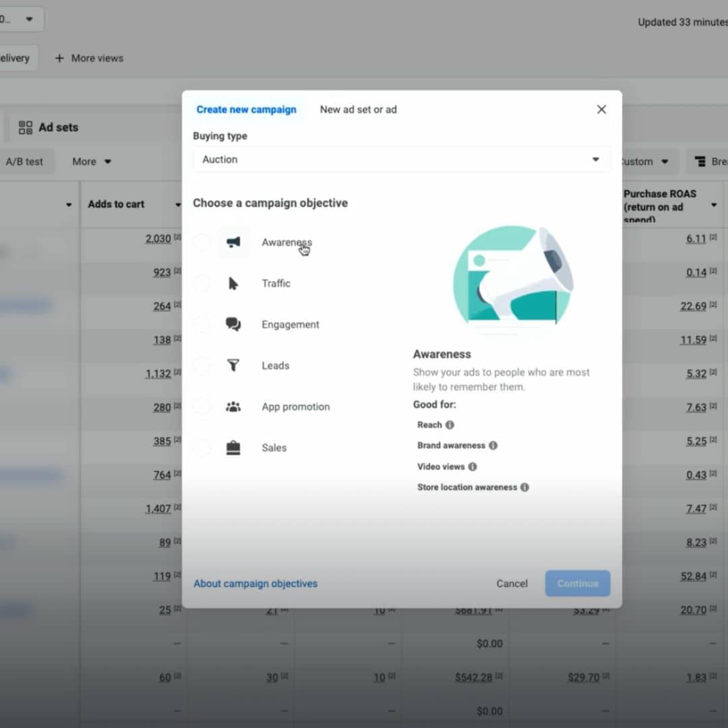
Task: Click the Awareness megaphone icon
Action: tap(233, 243)
